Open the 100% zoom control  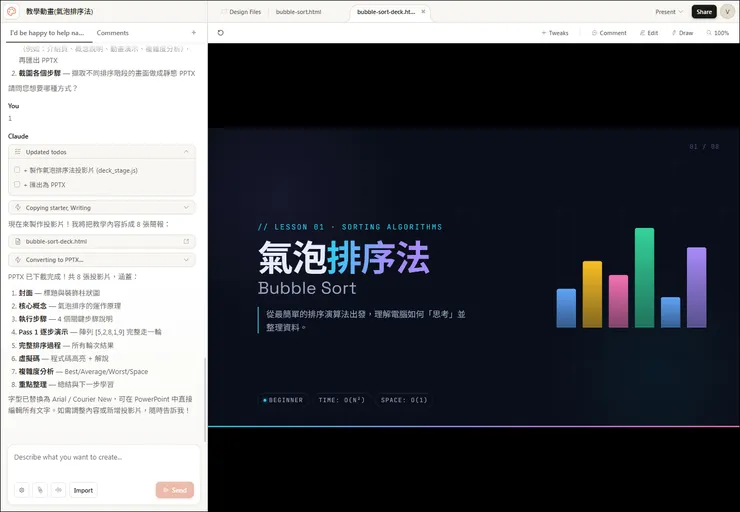[717, 33]
